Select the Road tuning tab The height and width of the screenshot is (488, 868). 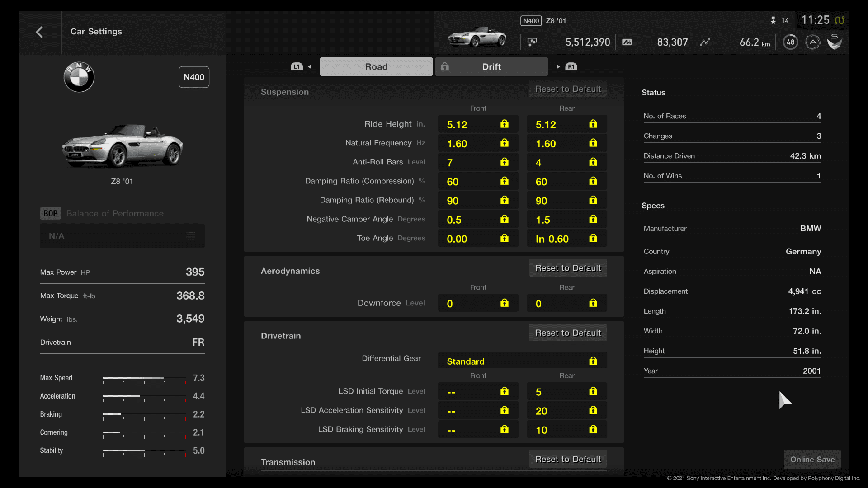[376, 66]
